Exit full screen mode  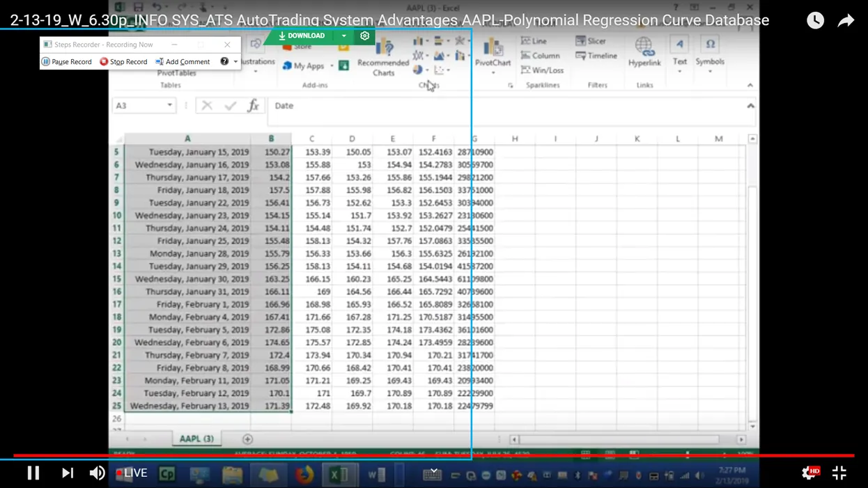click(839, 473)
